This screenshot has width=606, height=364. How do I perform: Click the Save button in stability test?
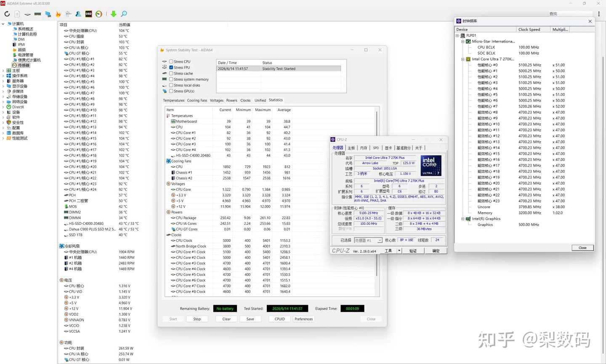tap(250, 319)
